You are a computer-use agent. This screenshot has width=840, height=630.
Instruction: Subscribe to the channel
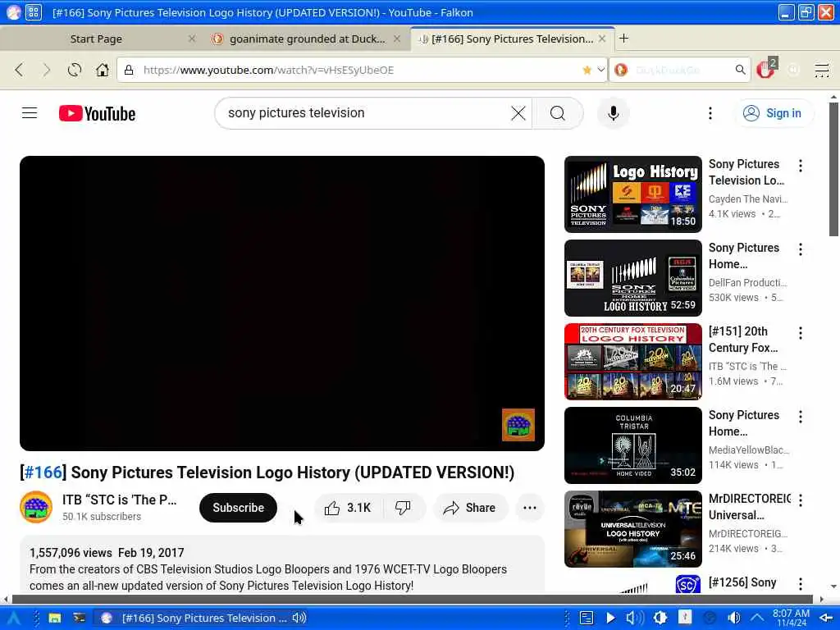(239, 507)
